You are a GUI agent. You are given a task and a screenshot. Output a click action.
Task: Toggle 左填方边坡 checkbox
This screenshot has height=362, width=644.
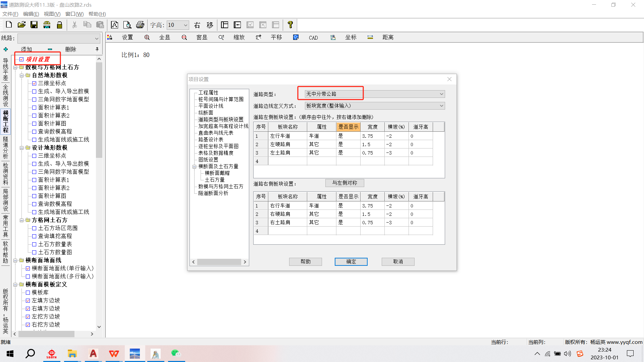pyautogui.click(x=28, y=301)
